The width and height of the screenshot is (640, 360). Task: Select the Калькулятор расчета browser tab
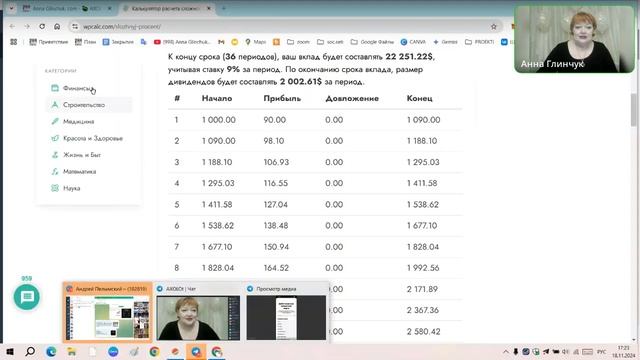166,8
